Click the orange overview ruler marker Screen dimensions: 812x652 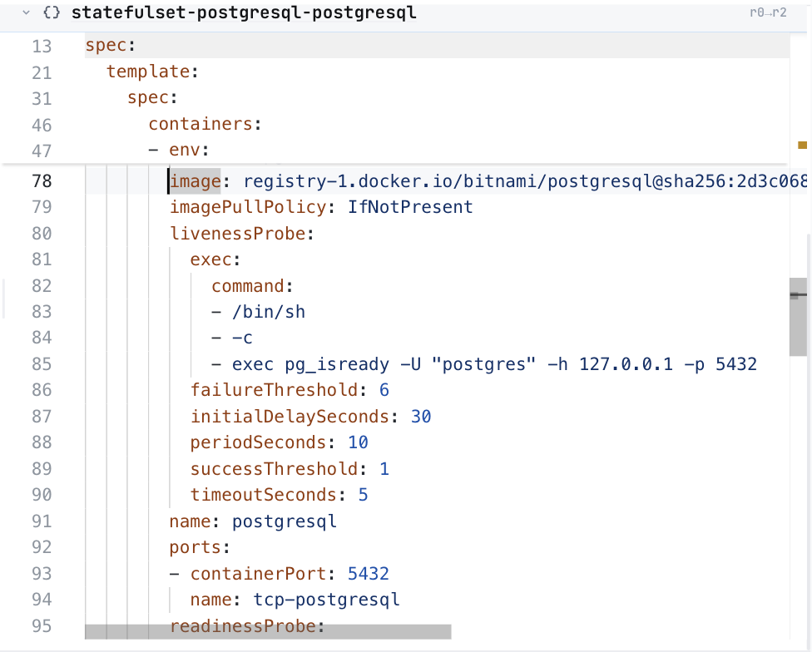(x=802, y=145)
